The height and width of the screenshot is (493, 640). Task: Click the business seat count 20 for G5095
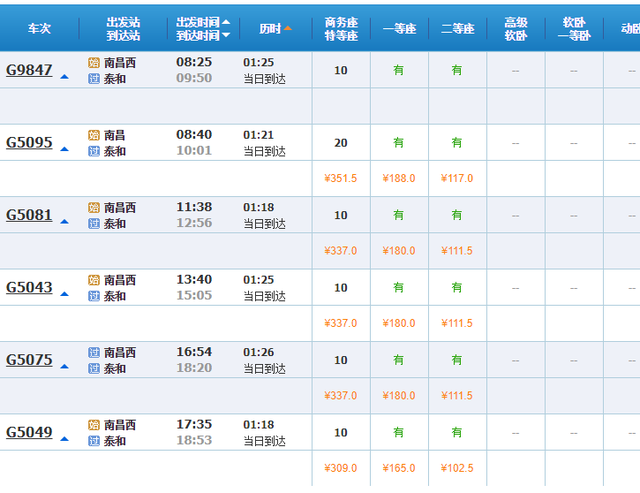[x=341, y=143]
